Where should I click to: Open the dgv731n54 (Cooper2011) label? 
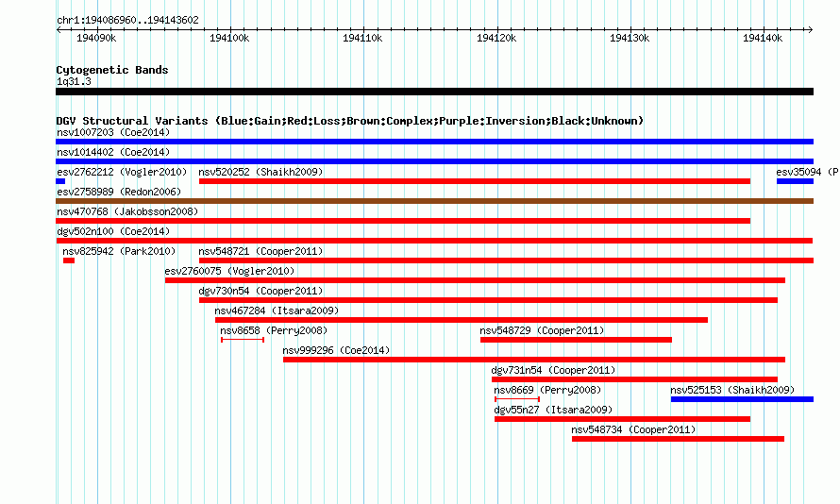click(553, 370)
